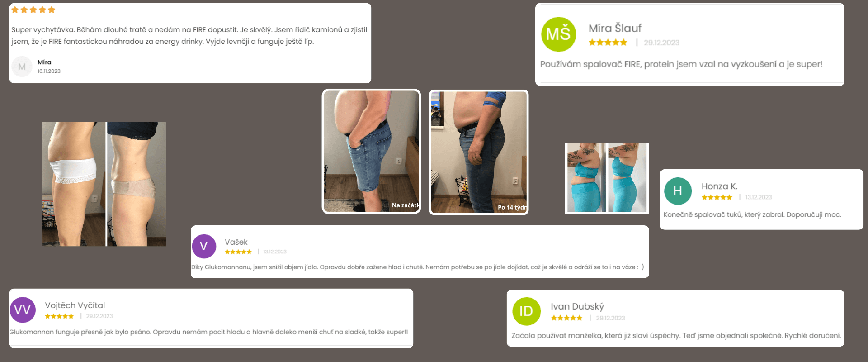Open the 'Po 14 týdnech' after photo
868x362 pixels.
479,152
